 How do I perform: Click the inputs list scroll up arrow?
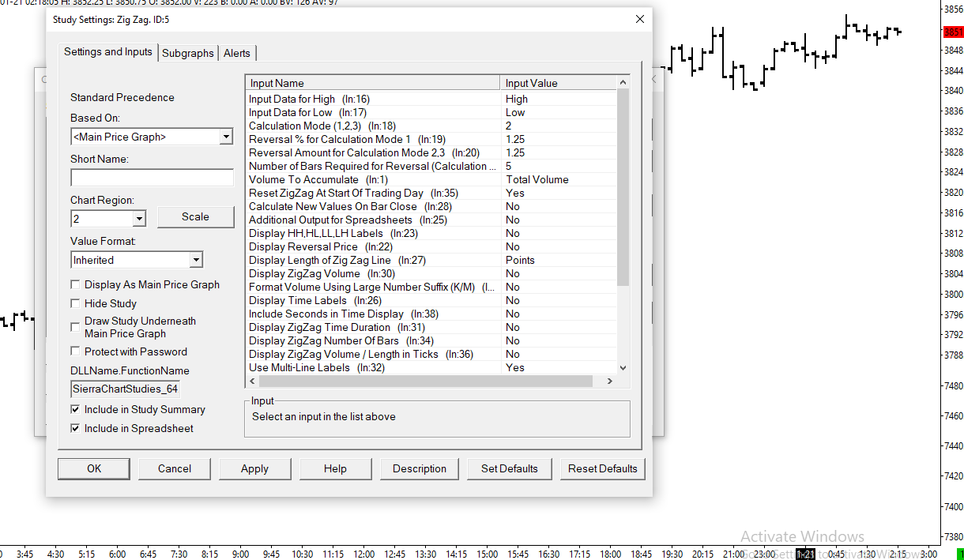[x=623, y=82]
